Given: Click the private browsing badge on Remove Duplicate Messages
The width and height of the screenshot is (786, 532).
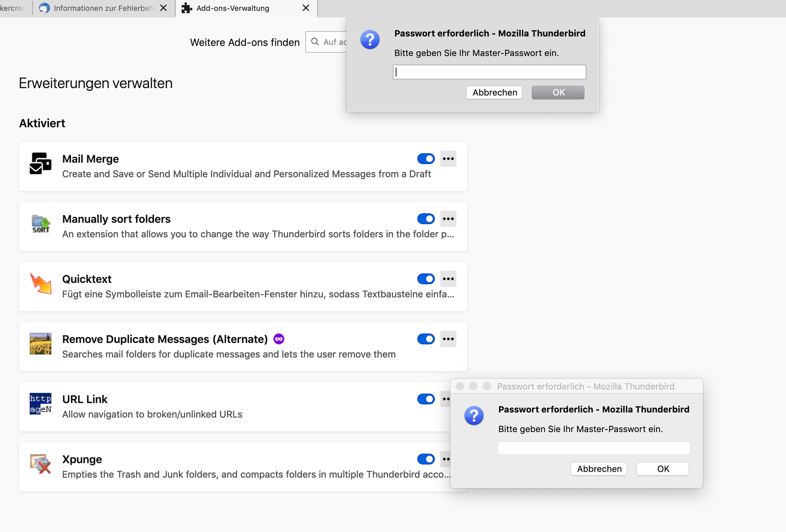Looking at the screenshot, I should pyautogui.click(x=279, y=339).
